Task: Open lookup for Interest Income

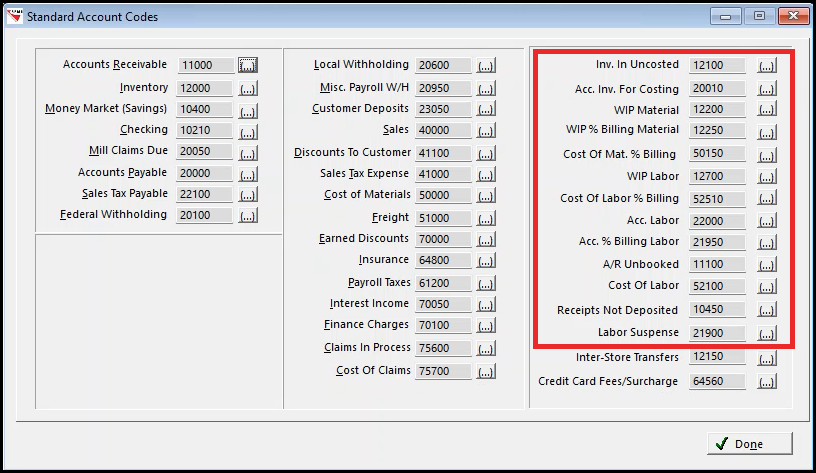Action: click(486, 304)
